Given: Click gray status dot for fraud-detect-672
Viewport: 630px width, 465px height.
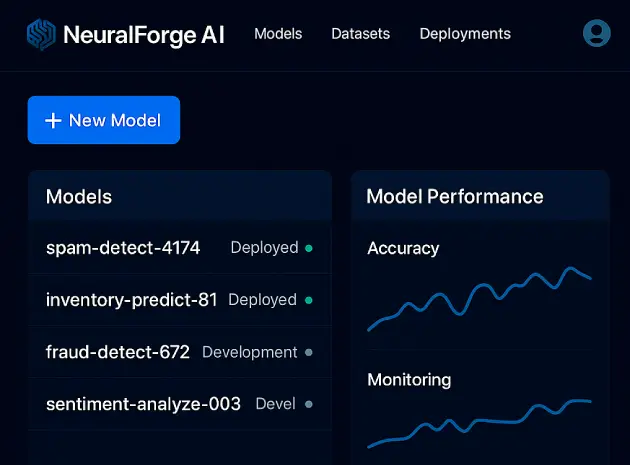Looking at the screenshot, I should point(309,352).
